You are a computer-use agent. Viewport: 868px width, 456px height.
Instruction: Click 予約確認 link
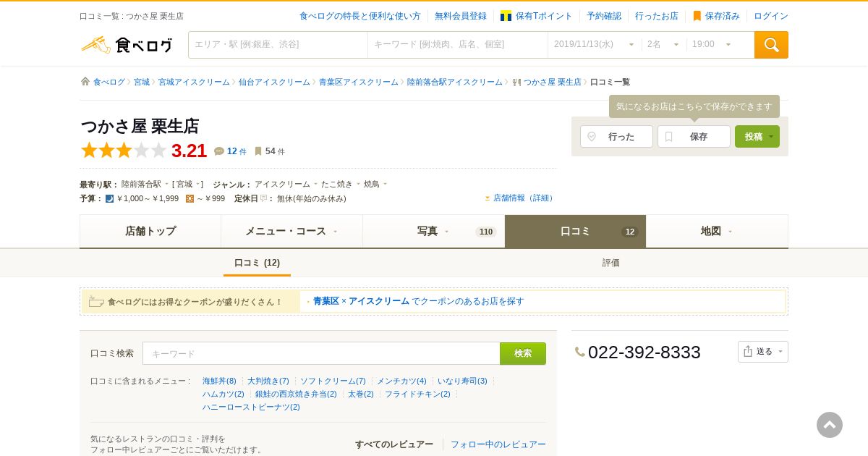pos(604,16)
